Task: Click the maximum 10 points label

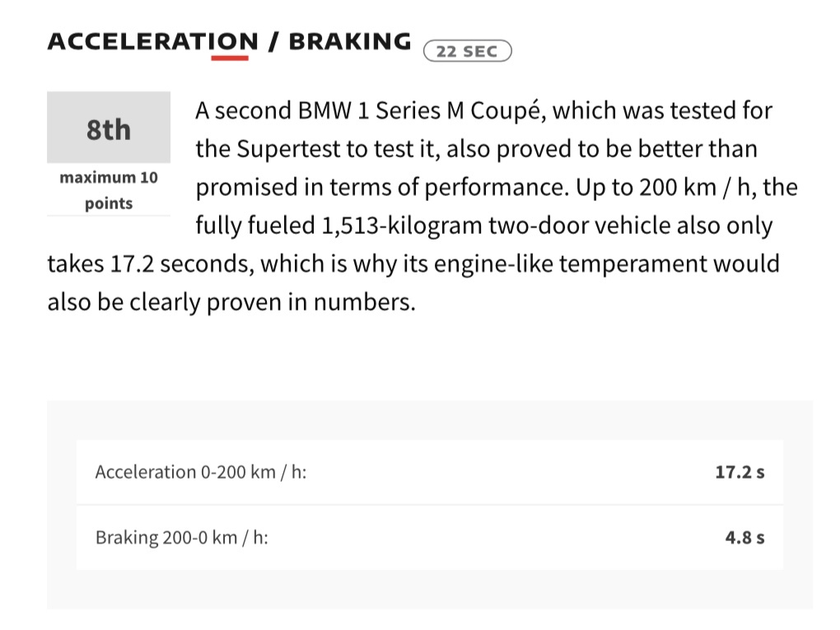Action: (x=109, y=190)
